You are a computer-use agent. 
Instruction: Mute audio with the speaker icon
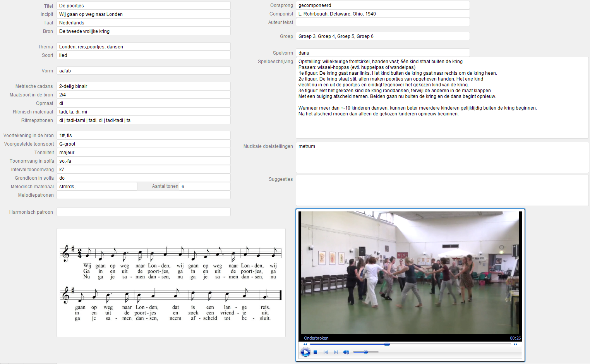346,352
